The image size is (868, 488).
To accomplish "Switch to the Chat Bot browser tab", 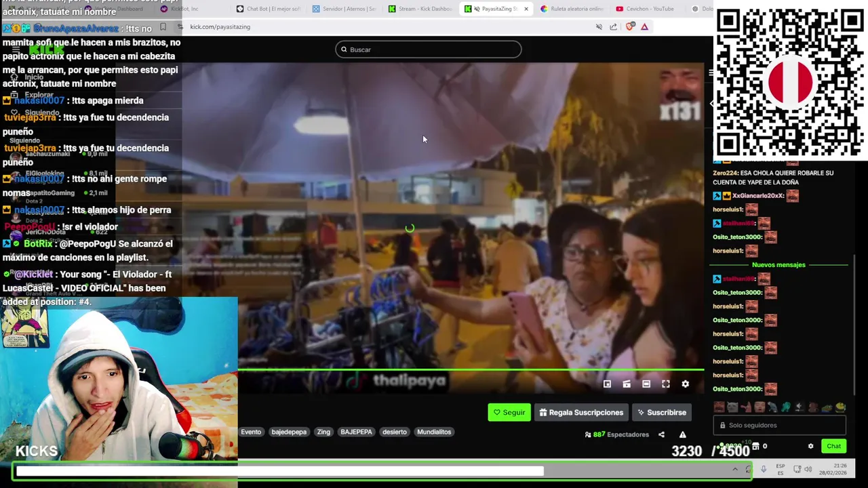I will [x=269, y=9].
